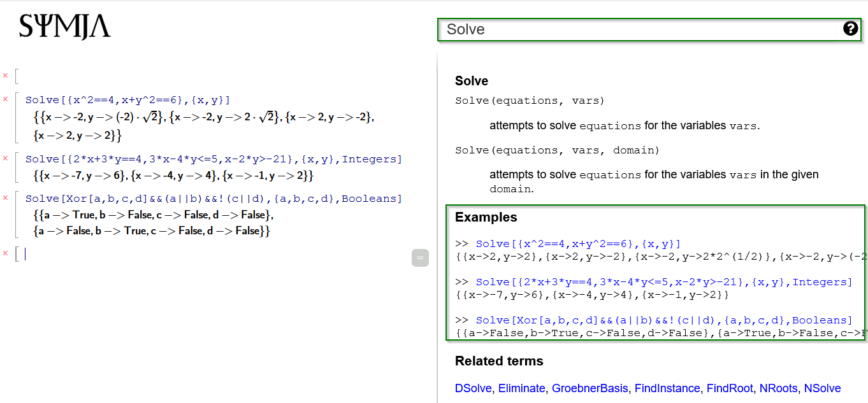Image resolution: width=868 pixels, height=403 pixels.
Task: Click the Solve[{x^2==4,x+y^2==6},{x,y}] example link
Action: coord(578,244)
